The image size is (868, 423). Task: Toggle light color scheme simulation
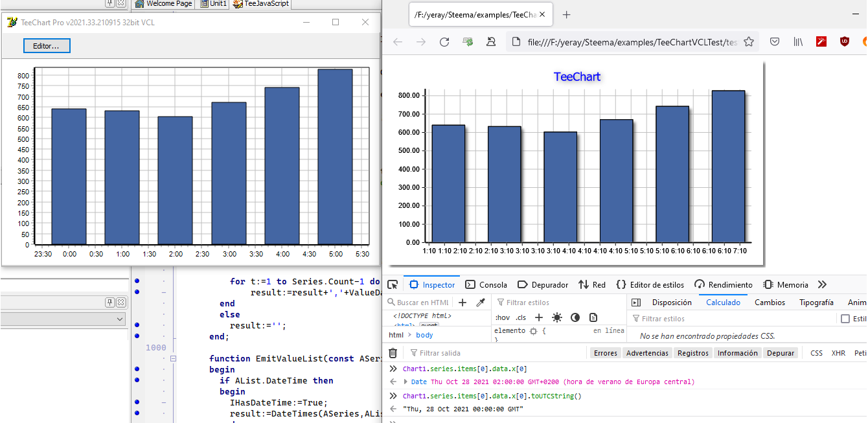tap(557, 317)
